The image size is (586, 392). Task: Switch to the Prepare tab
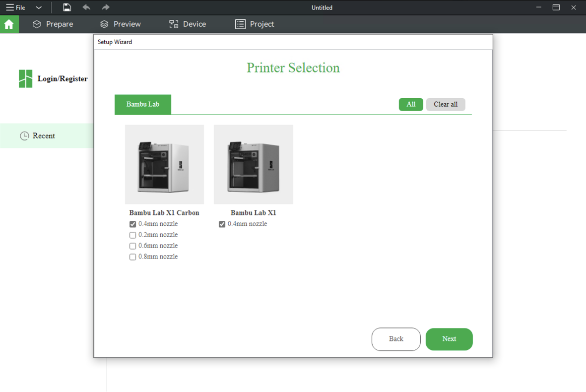pos(53,24)
